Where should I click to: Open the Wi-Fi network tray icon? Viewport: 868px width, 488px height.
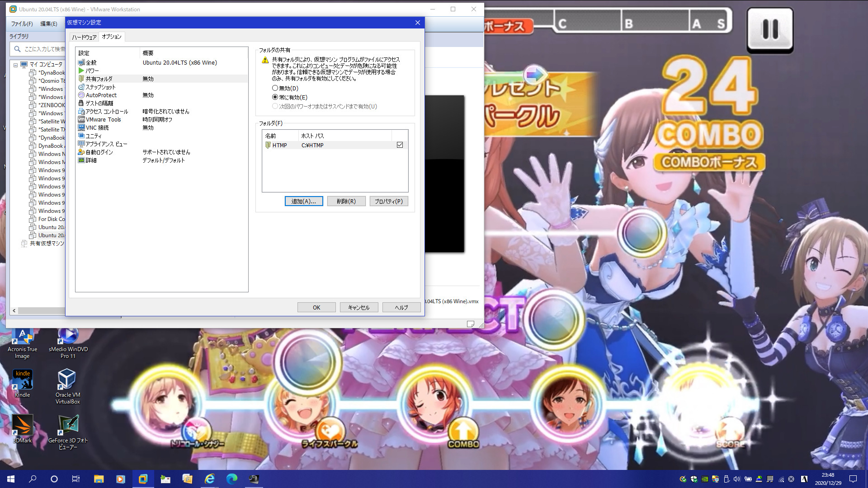[x=781, y=479]
